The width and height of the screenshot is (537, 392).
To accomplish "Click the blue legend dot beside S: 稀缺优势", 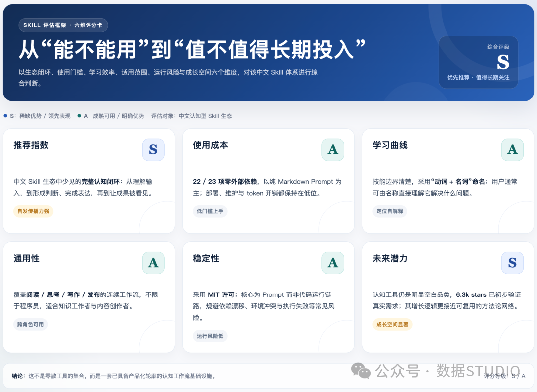I will (5, 116).
